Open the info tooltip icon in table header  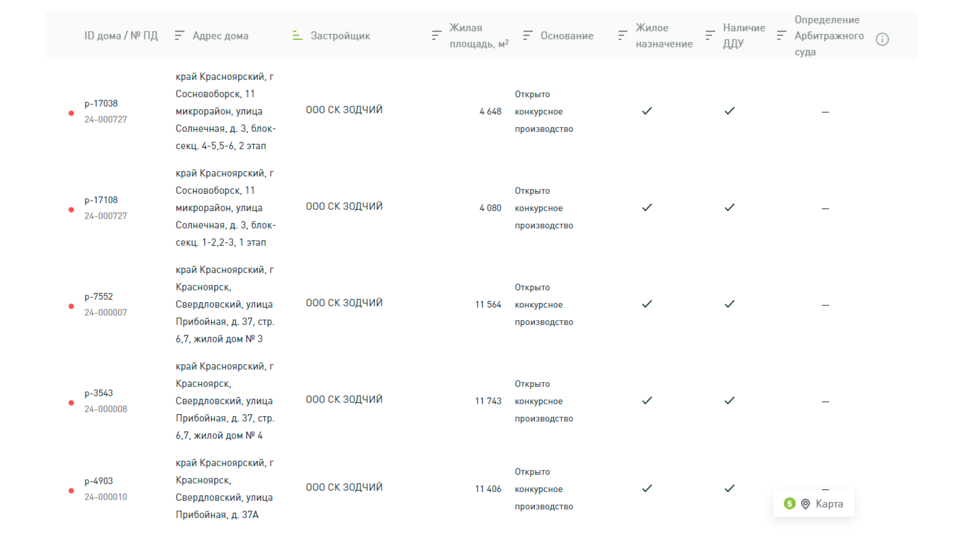pyautogui.click(x=882, y=40)
